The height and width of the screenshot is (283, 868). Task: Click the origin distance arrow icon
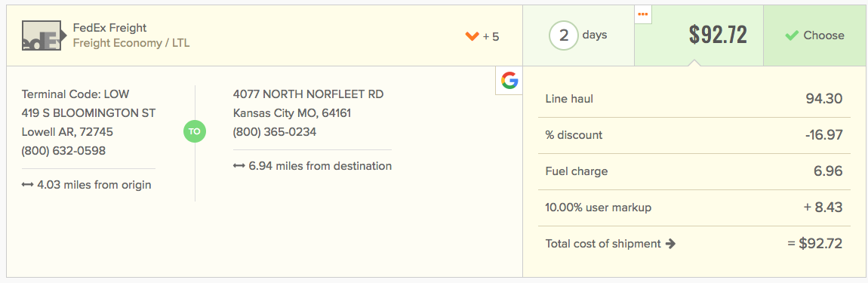click(x=28, y=185)
